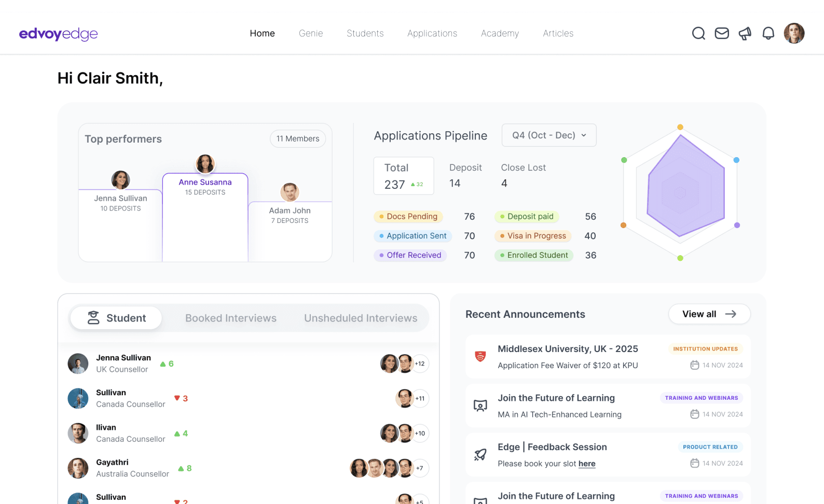
Task: Open the Genie nav item
Action: click(x=311, y=33)
